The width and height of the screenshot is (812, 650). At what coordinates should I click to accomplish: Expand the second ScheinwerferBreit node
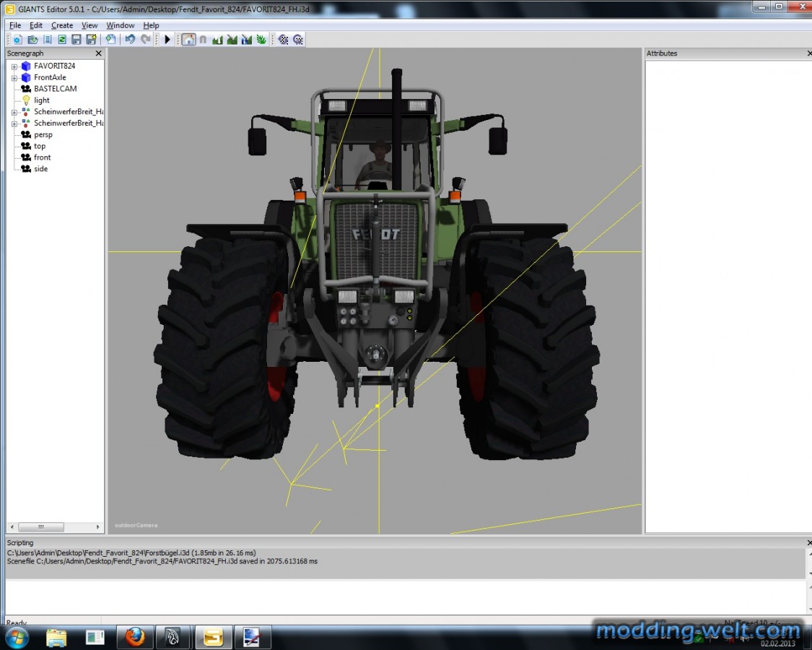14,123
